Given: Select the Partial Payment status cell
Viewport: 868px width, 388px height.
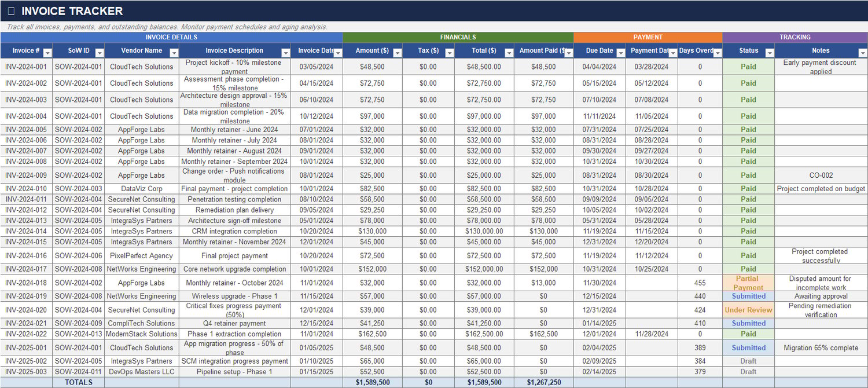Looking at the screenshot, I should 748,283.
